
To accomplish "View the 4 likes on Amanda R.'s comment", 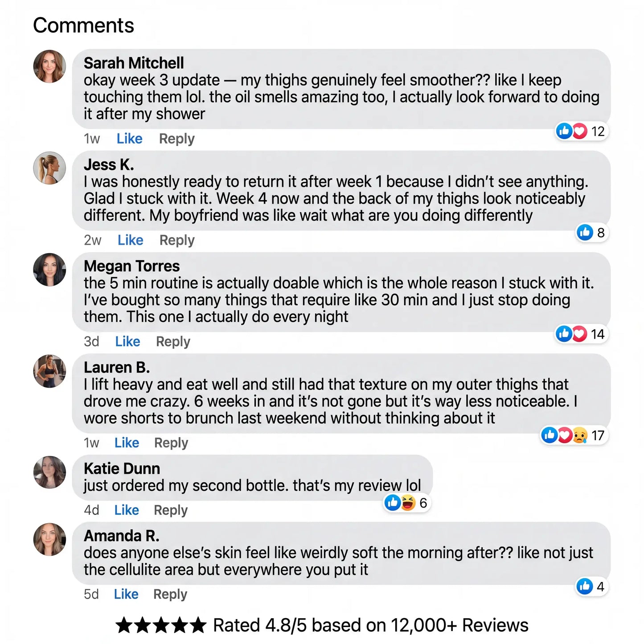I will tap(592, 587).
